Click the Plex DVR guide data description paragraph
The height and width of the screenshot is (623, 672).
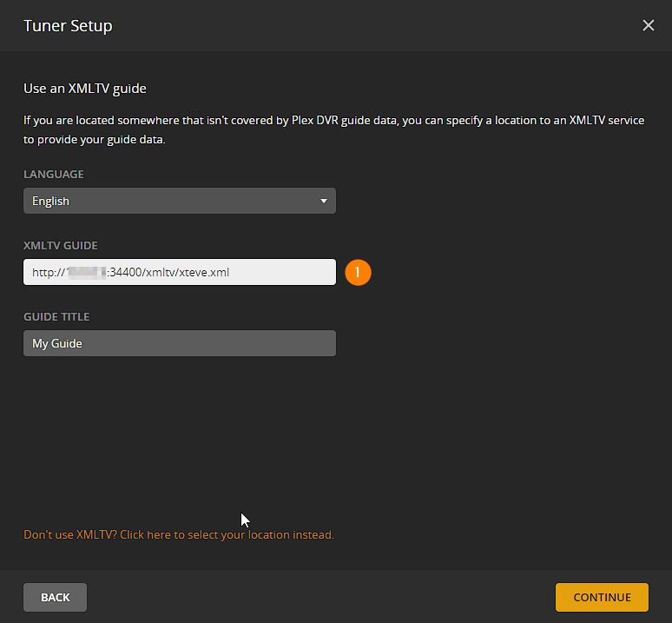click(334, 129)
